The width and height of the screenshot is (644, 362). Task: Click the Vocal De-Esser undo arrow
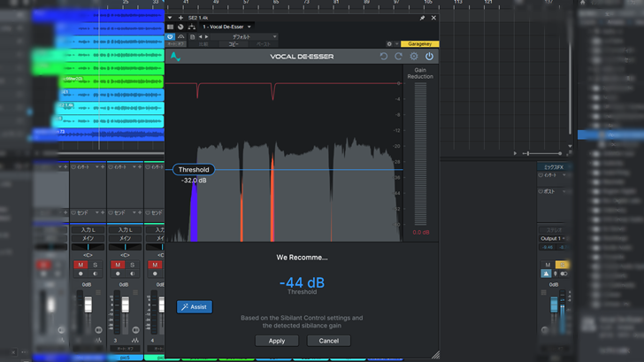(x=384, y=57)
